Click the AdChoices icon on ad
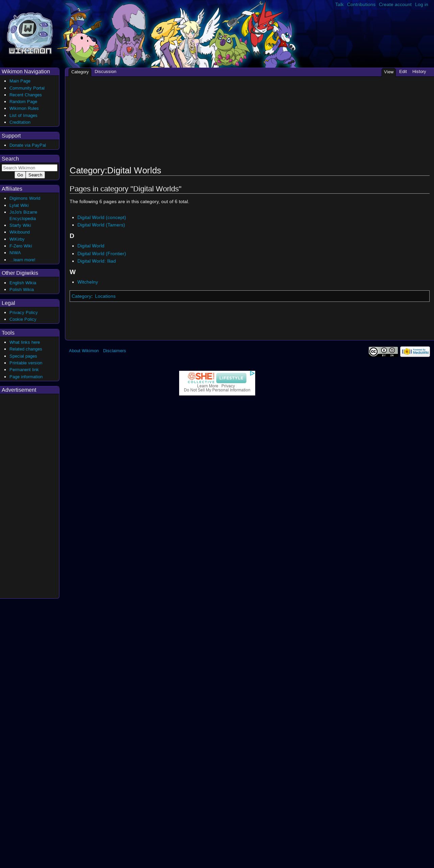This screenshot has width=434, height=868. click(x=252, y=373)
